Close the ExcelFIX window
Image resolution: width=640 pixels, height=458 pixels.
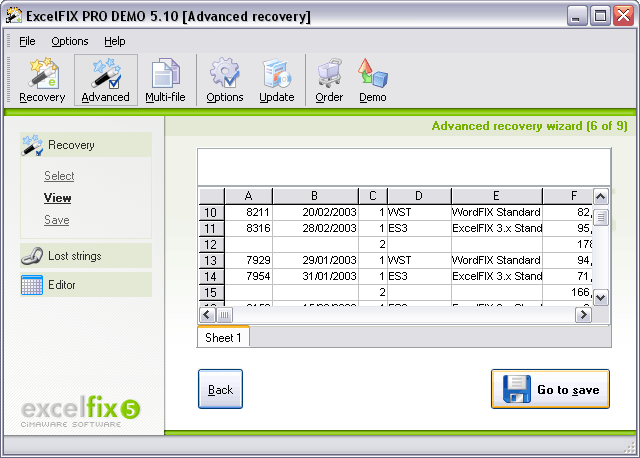coord(624,16)
